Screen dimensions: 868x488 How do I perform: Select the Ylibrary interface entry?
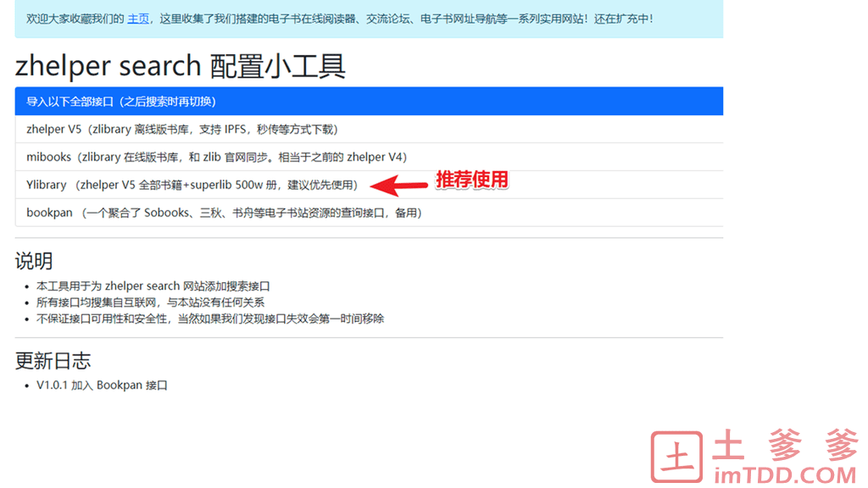coord(369,185)
